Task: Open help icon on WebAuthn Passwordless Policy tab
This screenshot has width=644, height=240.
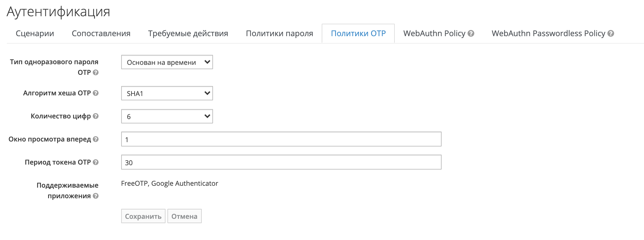Action: pyautogui.click(x=611, y=33)
